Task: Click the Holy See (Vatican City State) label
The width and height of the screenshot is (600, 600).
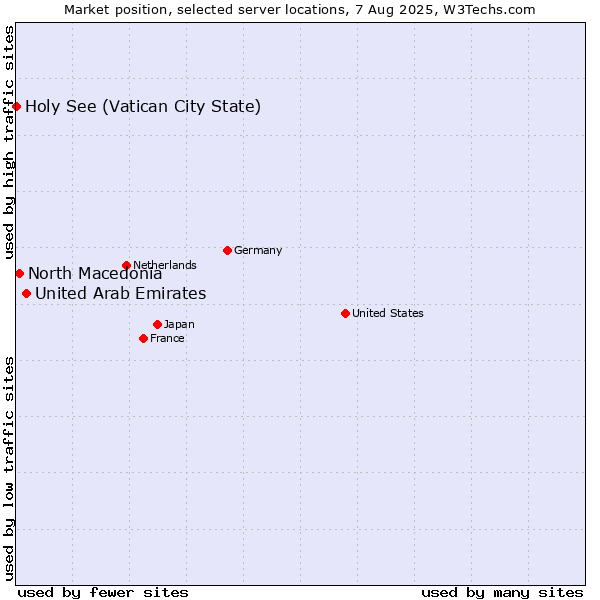Action: click(x=143, y=107)
